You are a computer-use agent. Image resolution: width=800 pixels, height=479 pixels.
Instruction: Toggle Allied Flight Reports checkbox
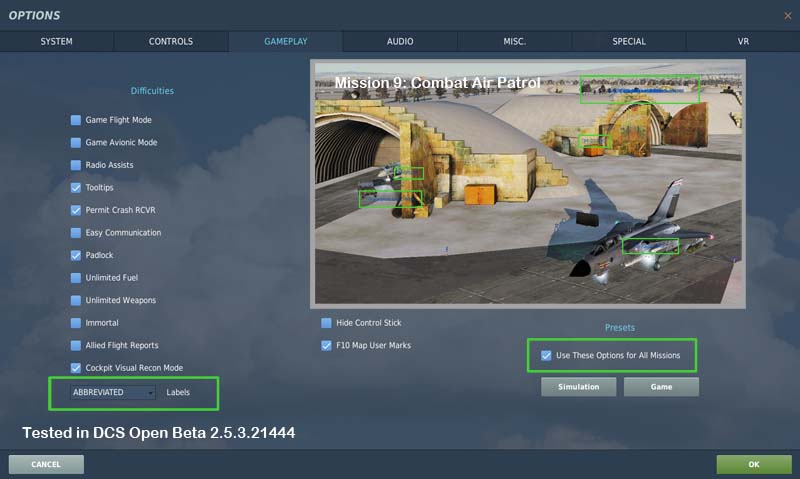[x=76, y=345]
